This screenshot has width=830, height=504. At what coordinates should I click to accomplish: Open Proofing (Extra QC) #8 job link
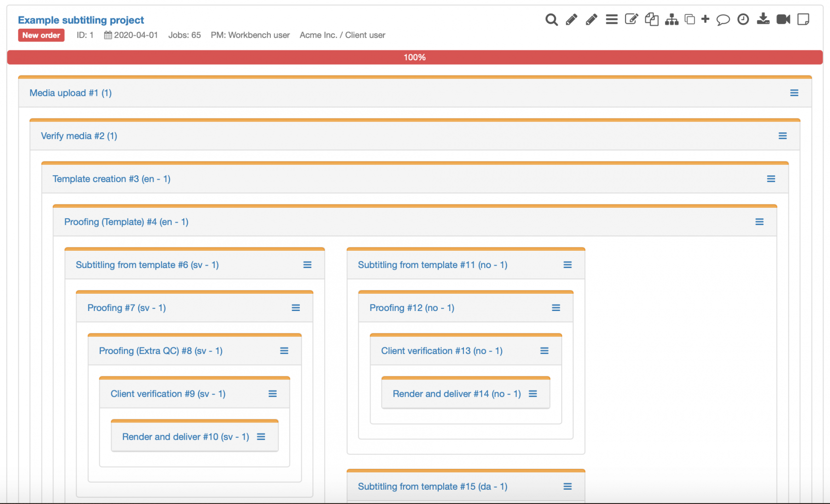tap(161, 350)
